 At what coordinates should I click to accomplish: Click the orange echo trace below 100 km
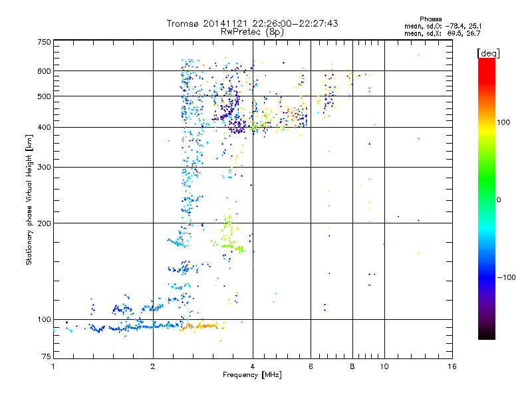click(x=200, y=327)
